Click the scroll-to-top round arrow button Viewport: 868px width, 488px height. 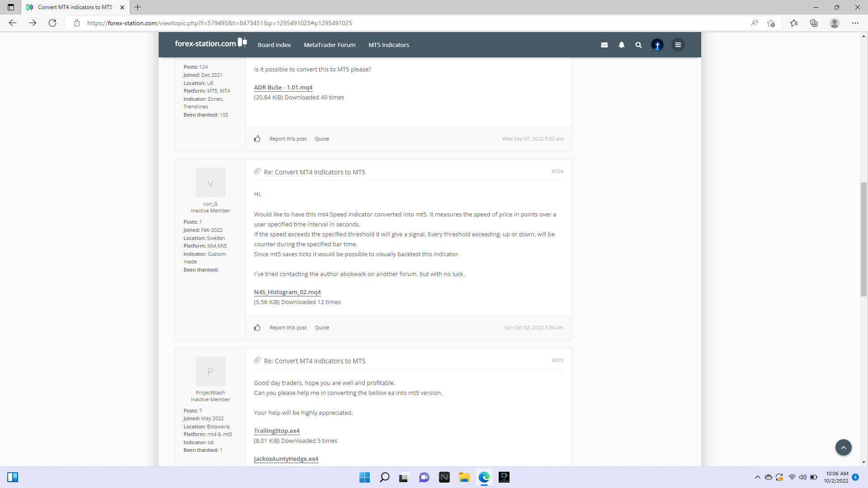pos(843,447)
